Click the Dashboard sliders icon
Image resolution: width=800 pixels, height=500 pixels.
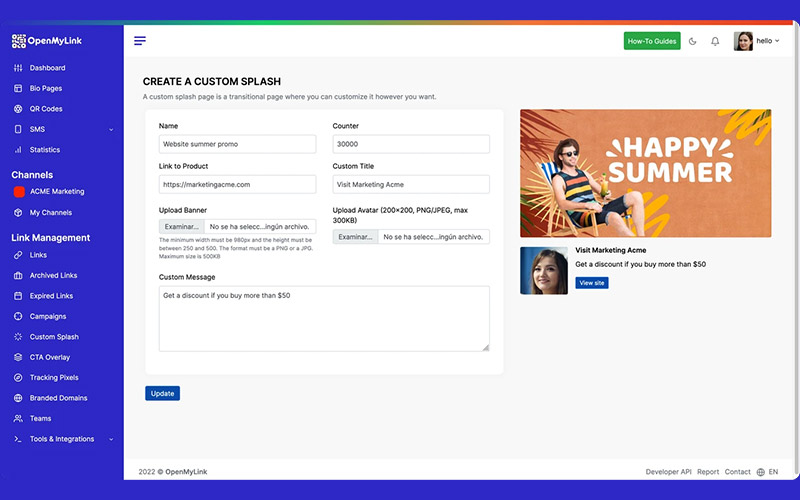pyautogui.click(x=18, y=68)
